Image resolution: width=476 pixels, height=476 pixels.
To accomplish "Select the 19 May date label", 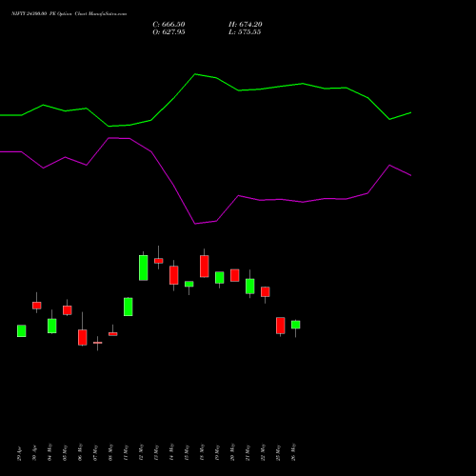I will pos(218,452).
